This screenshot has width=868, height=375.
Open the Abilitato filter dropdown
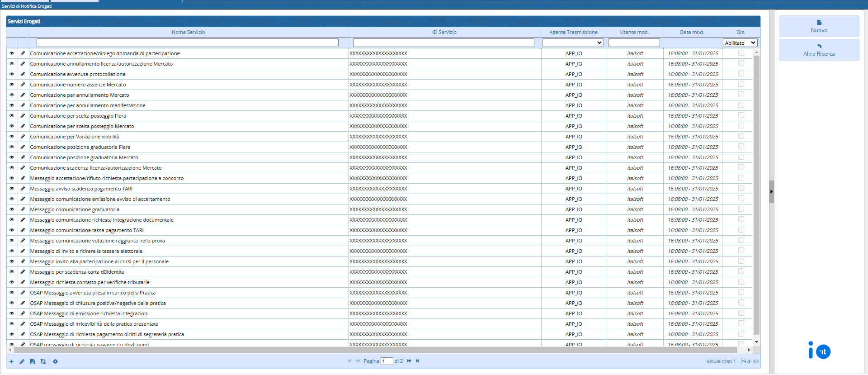pos(740,43)
